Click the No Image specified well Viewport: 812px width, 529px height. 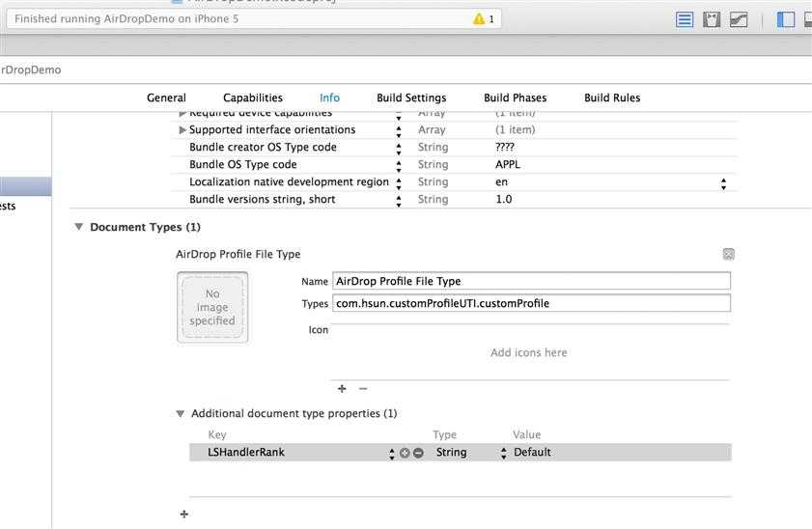tap(212, 308)
